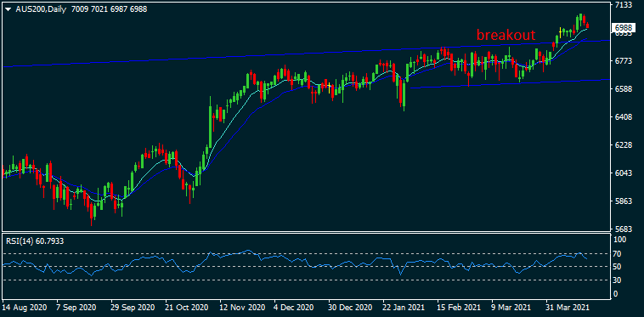The width and height of the screenshot is (644, 317).
Task: Click the 6773 price axis label
Action: click(x=623, y=61)
